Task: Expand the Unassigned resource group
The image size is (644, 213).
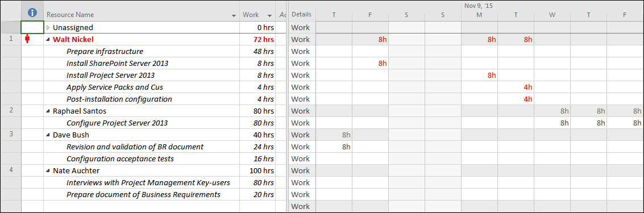Action: (48, 27)
